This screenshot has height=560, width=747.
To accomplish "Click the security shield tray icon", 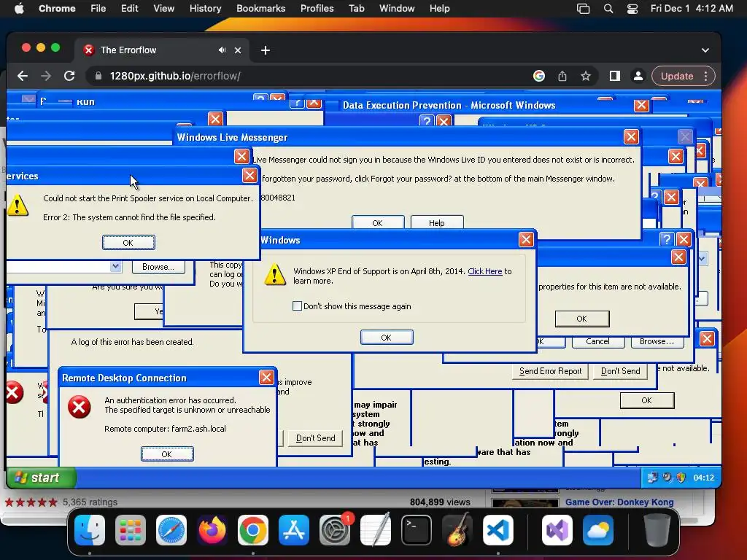I will coord(681,478).
